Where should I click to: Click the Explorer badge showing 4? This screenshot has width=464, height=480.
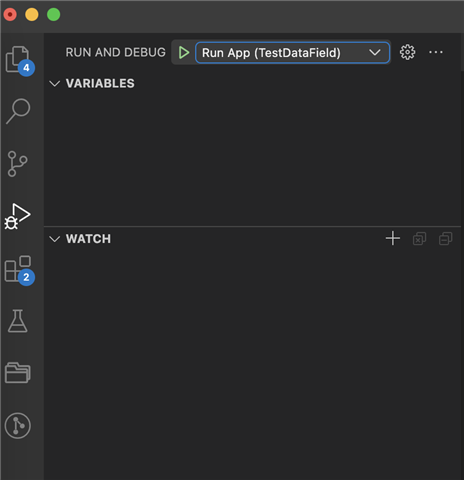tap(26, 68)
